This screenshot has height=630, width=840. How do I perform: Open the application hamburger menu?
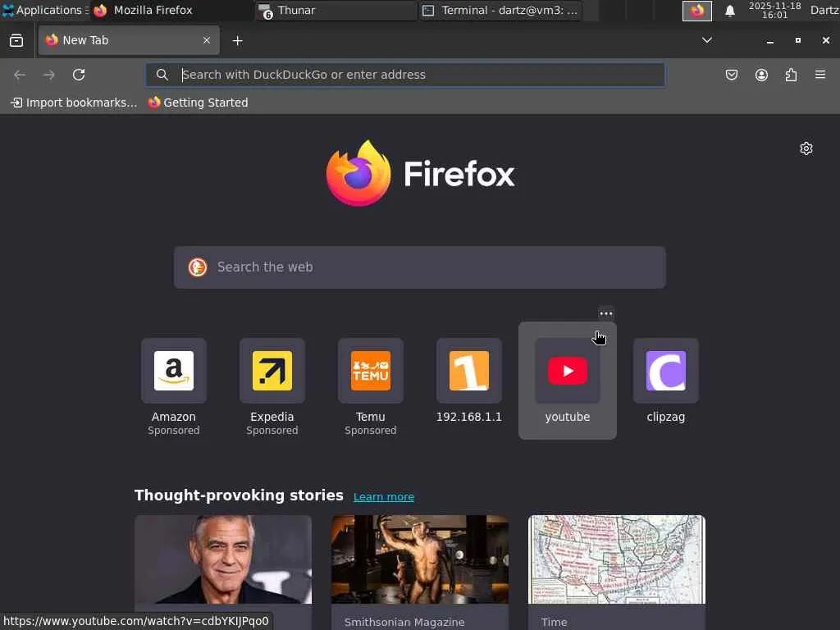(820, 75)
